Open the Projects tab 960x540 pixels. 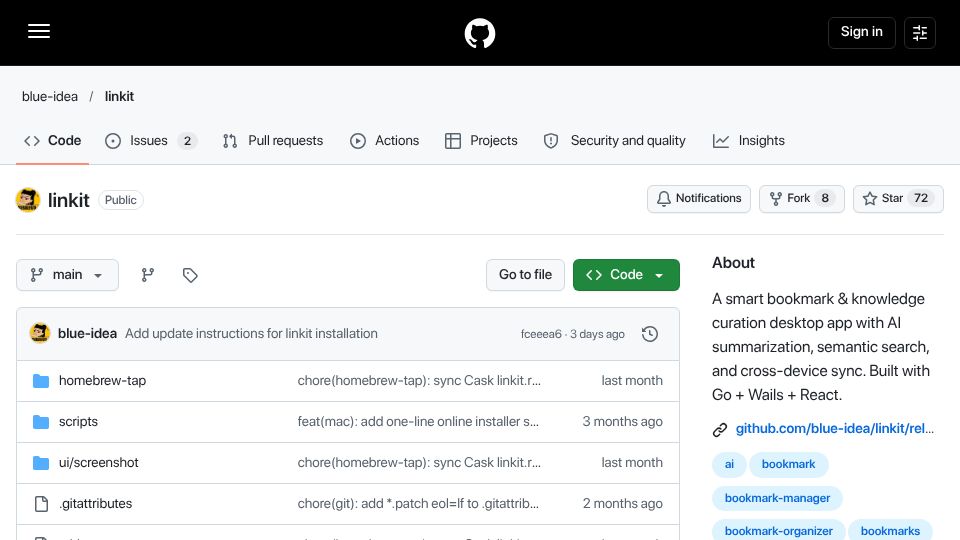click(481, 141)
